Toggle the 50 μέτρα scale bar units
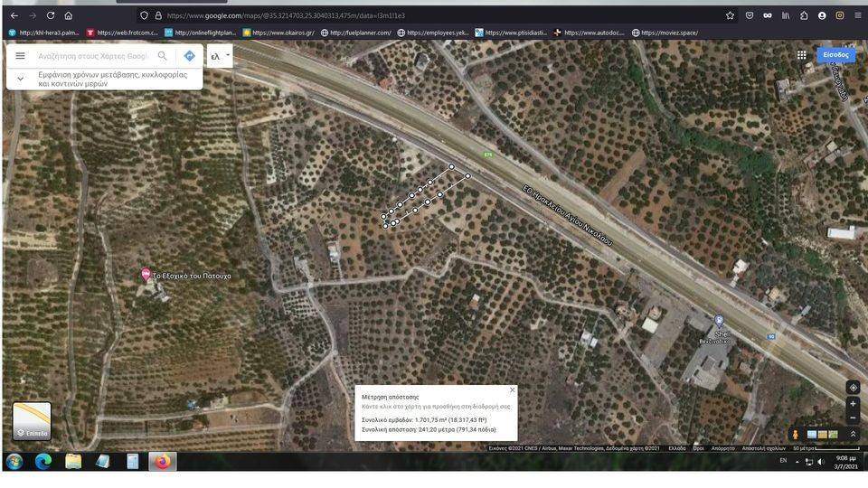 [803, 448]
